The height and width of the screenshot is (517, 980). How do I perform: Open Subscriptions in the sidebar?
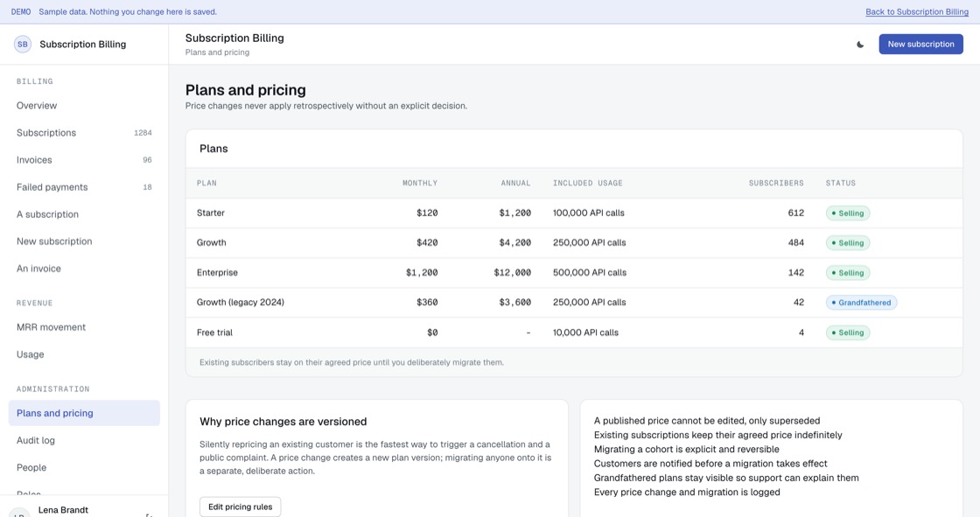(84, 133)
